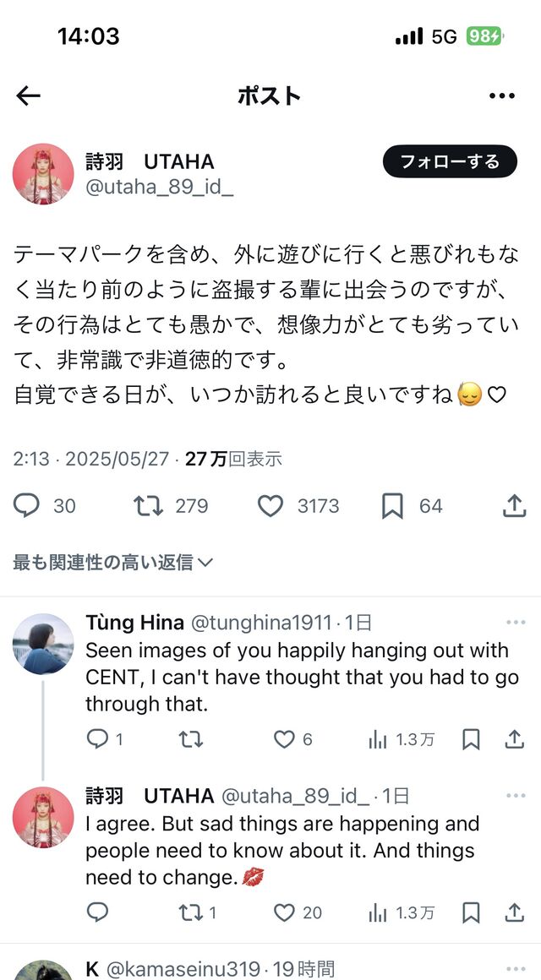The width and height of the screenshot is (541, 980).
Task: Expand 最も関連性の高い返信 sort dropdown
Action: pyautogui.click(x=113, y=563)
